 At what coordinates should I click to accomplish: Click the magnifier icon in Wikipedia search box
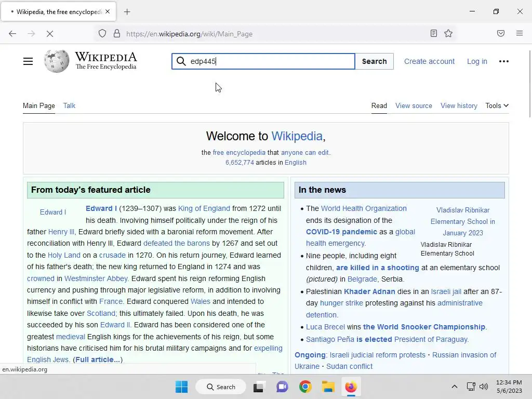[x=181, y=61]
